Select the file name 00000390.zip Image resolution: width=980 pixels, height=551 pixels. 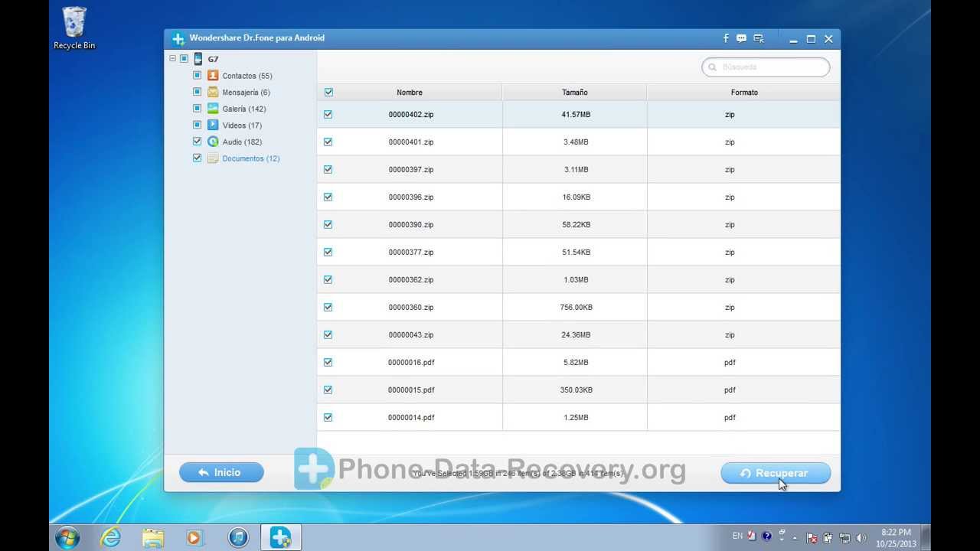[411, 225]
